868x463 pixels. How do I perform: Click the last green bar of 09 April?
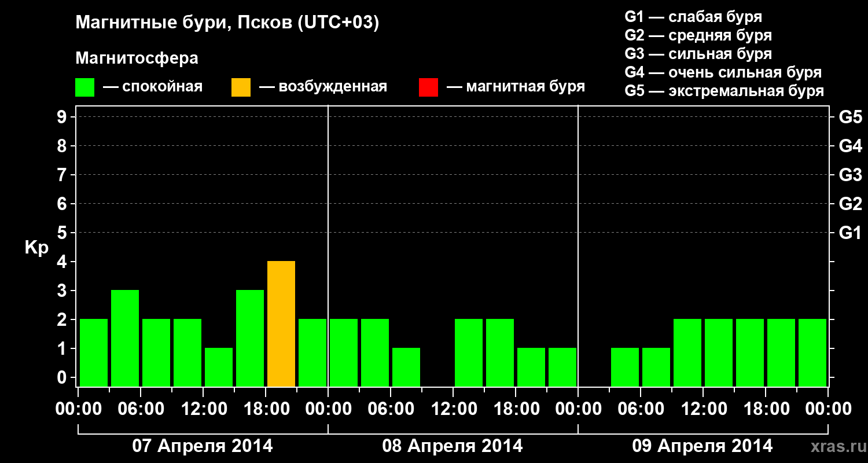point(812,353)
